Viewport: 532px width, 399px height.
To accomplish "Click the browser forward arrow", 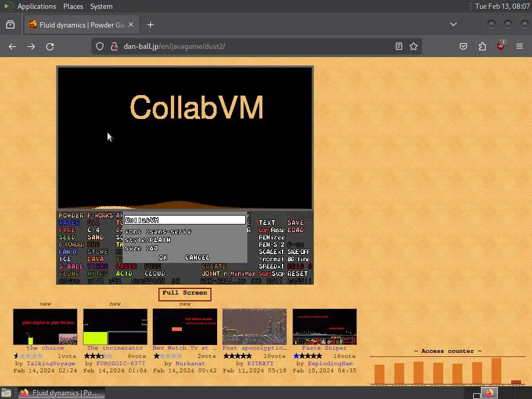I will [31, 46].
